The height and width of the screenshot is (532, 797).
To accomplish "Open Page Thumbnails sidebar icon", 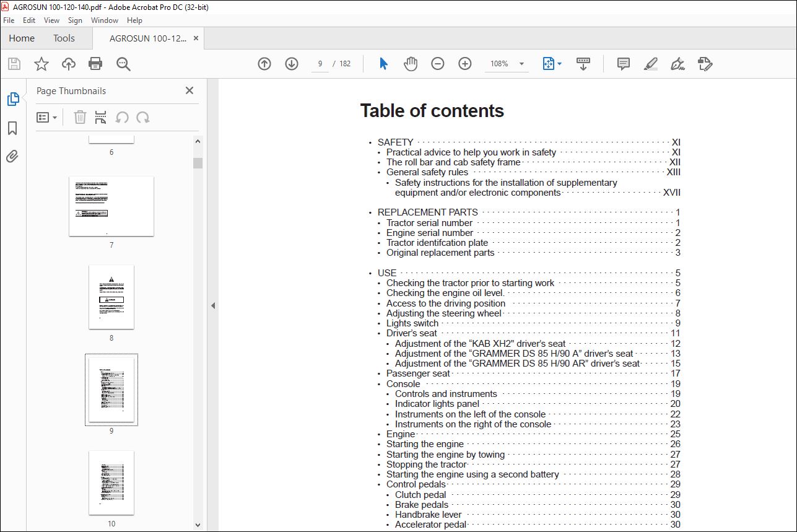I will pos(13,99).
